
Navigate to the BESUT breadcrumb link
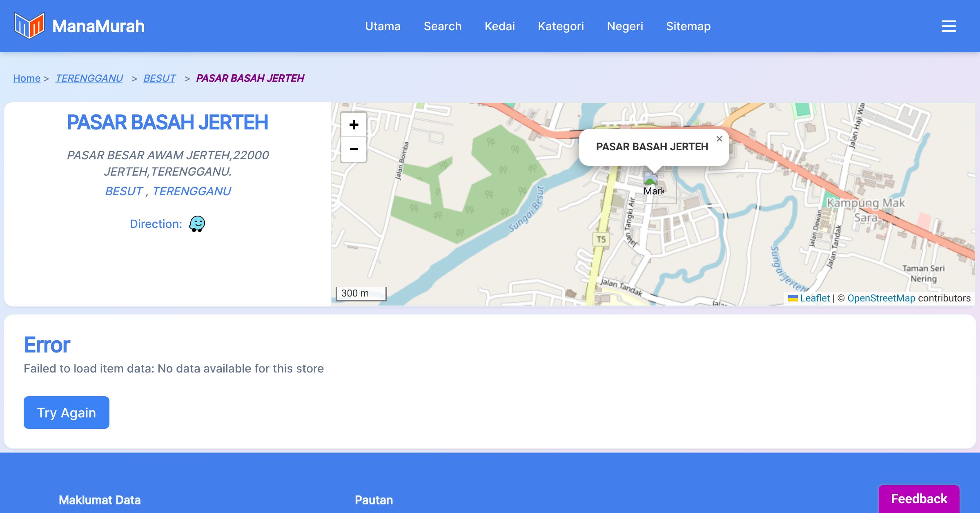159,78
